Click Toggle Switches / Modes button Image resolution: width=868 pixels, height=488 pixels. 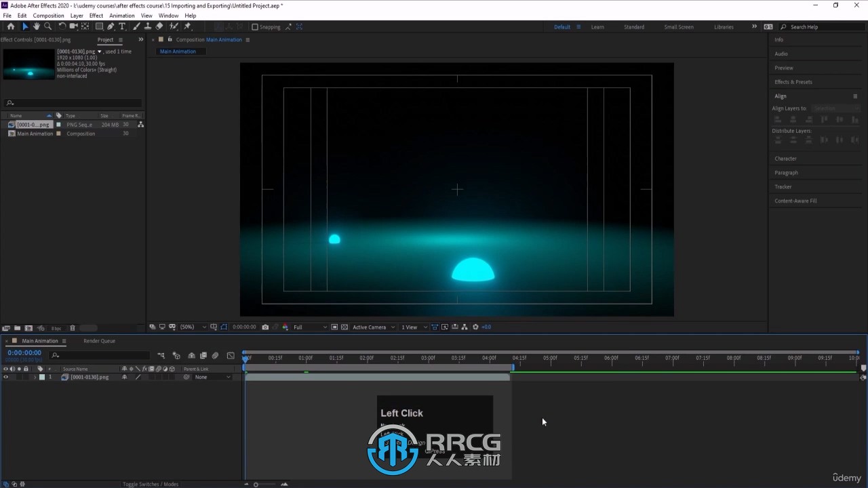click(151, 484)
